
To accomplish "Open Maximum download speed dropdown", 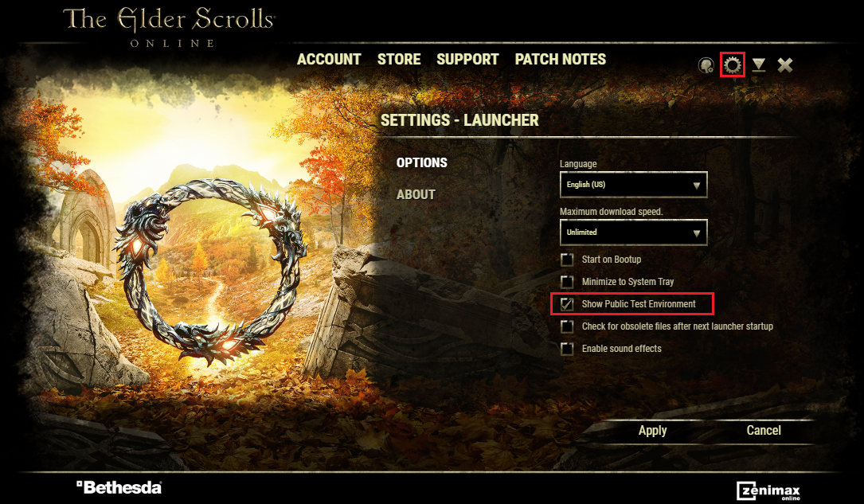I will pos(634,232).
